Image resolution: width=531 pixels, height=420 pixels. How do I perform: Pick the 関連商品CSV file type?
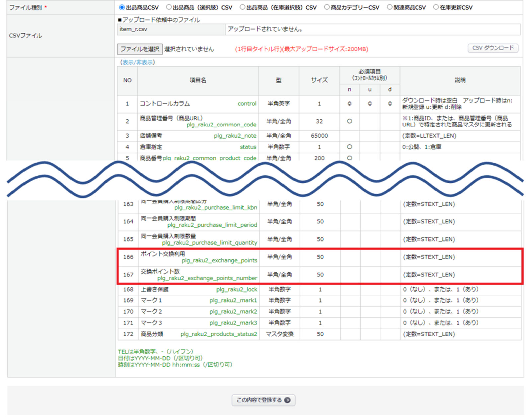point(390,7)
